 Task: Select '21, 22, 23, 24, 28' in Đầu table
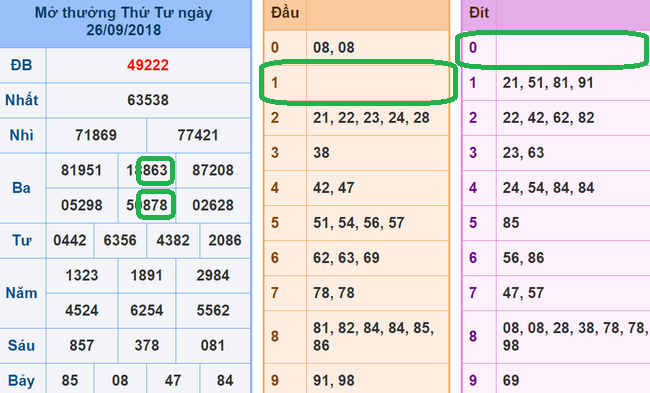pos(371,118)
